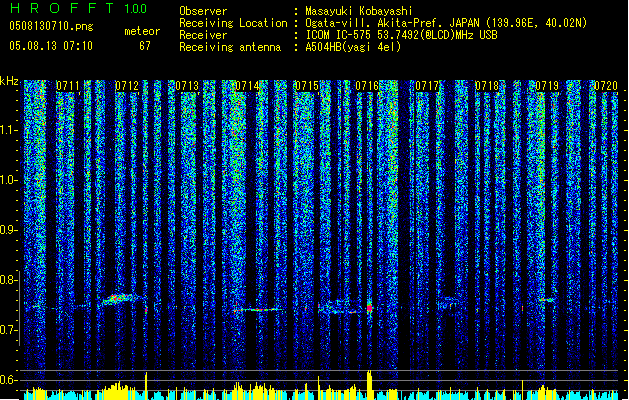Select the A504HB(yagi 4el) antenna value
This screenshot has width=629, height=400.
tap(353, 47)
